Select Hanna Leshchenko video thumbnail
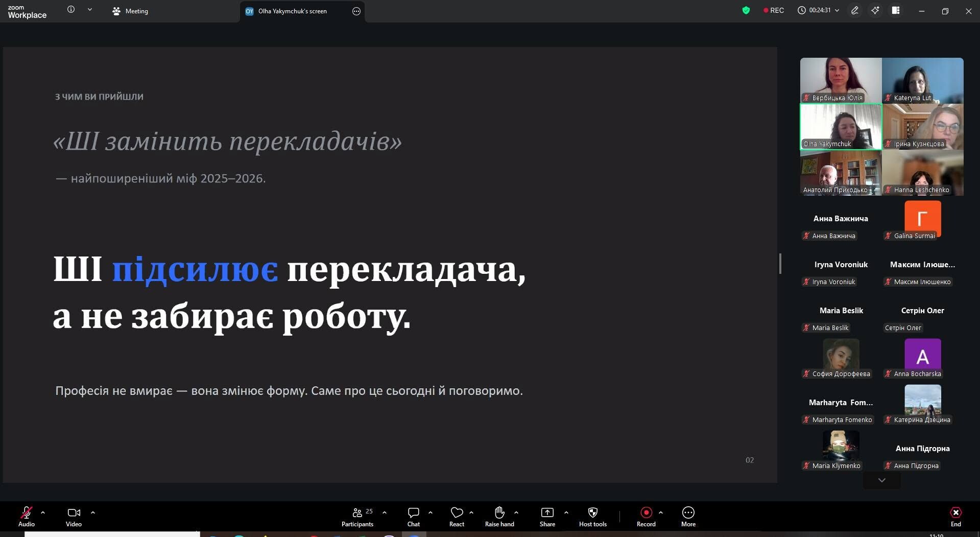 (923, 172)
